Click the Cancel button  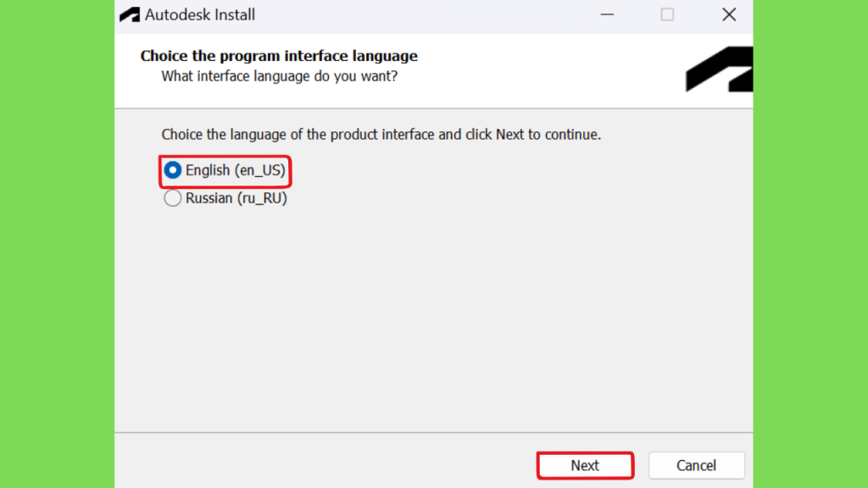coord(697,465)
